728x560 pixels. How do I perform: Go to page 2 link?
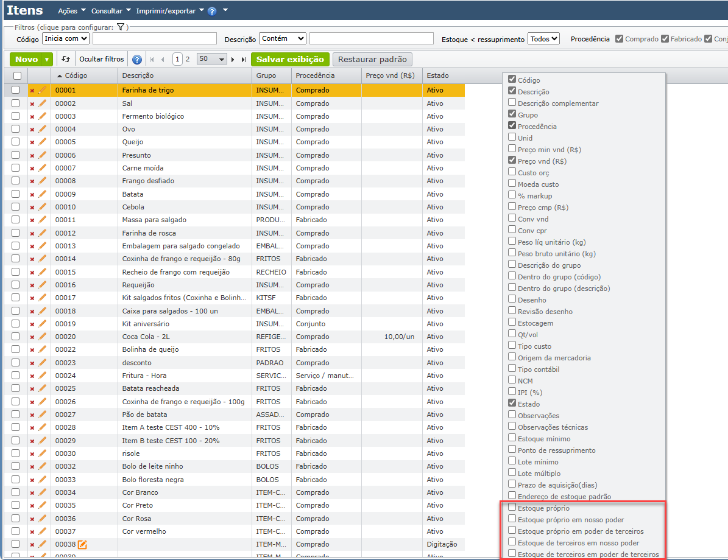pyautogui.click(x=188, y=60)
